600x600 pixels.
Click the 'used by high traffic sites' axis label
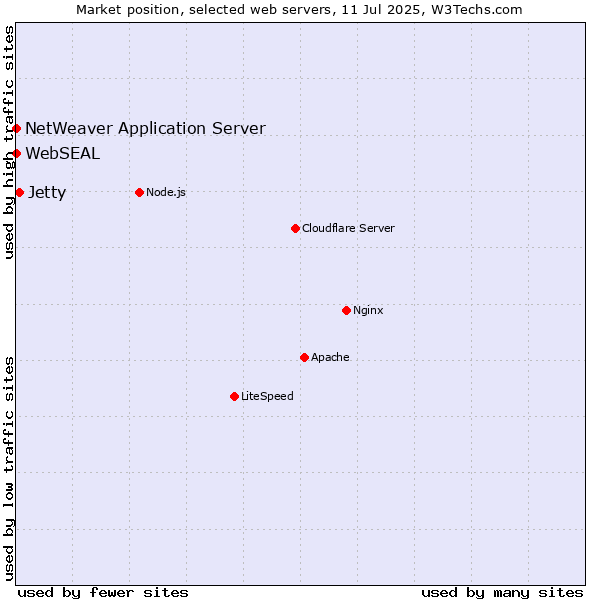(9, 142)
